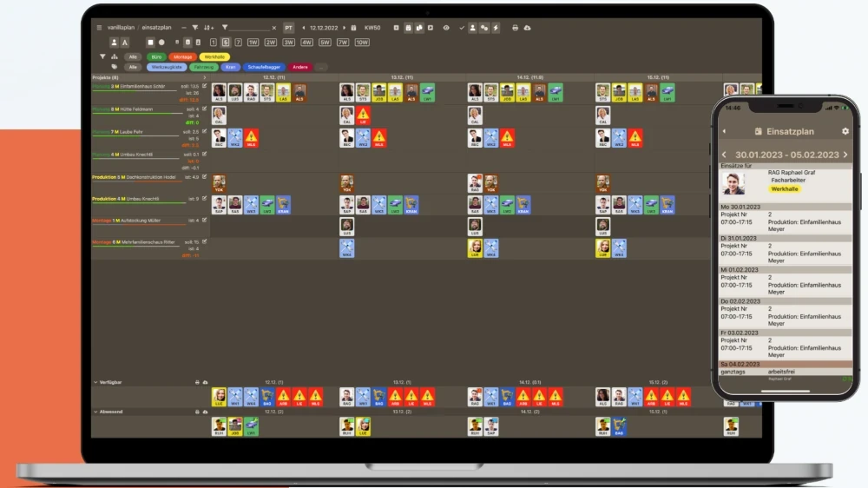Viewport: 868px width, 488px height.
Task: Click the org-chart hierarchy icon in filter row
Action: pyautogui.click(x=114, y=56)
